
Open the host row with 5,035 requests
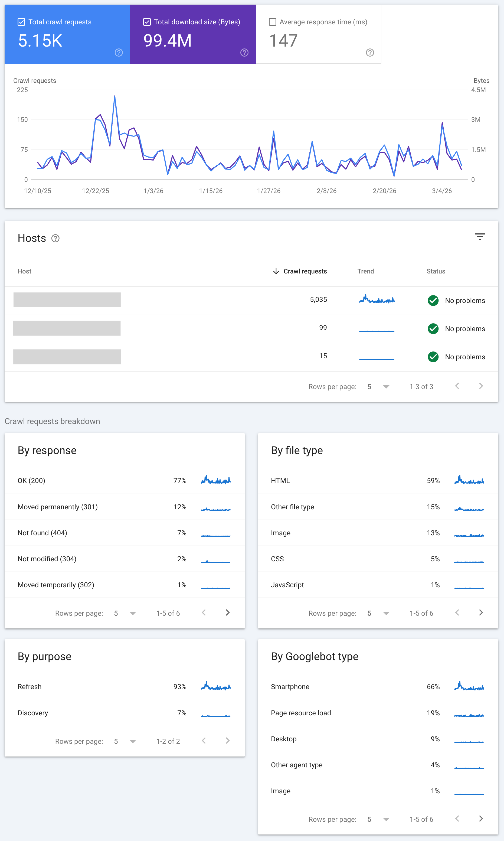point(251,301)
